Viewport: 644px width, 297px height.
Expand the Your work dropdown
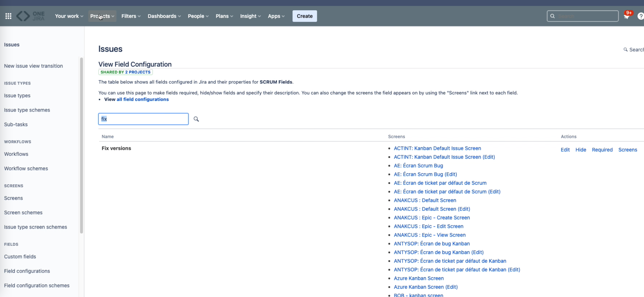point(69,16)
